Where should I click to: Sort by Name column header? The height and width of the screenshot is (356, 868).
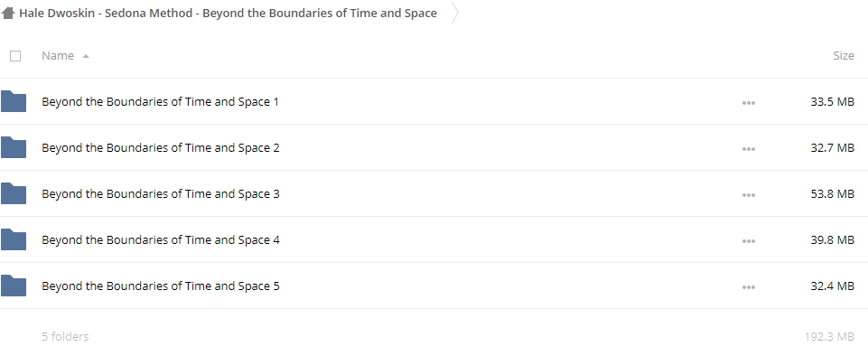pyautogui.click(x=58, y=55)
